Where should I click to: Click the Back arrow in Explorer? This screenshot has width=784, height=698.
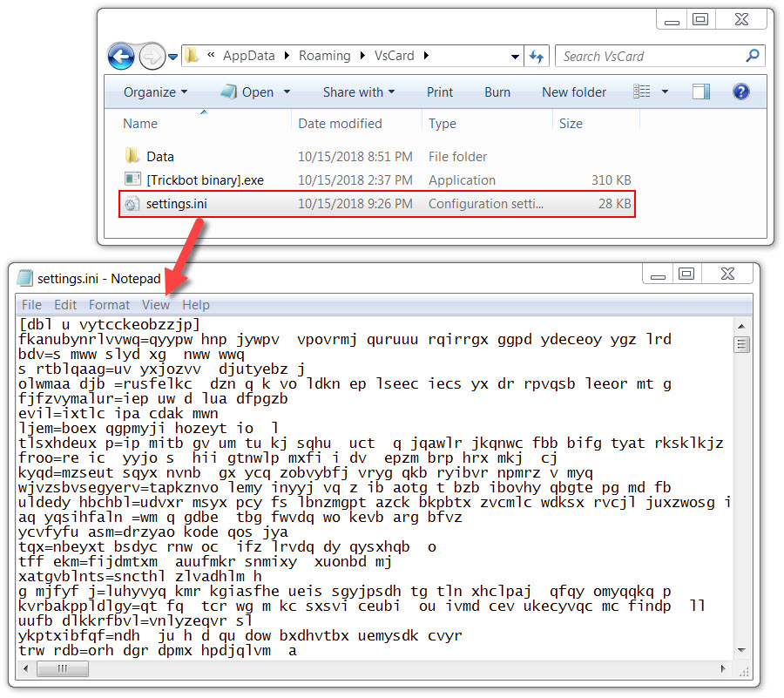tap(121, 56)
